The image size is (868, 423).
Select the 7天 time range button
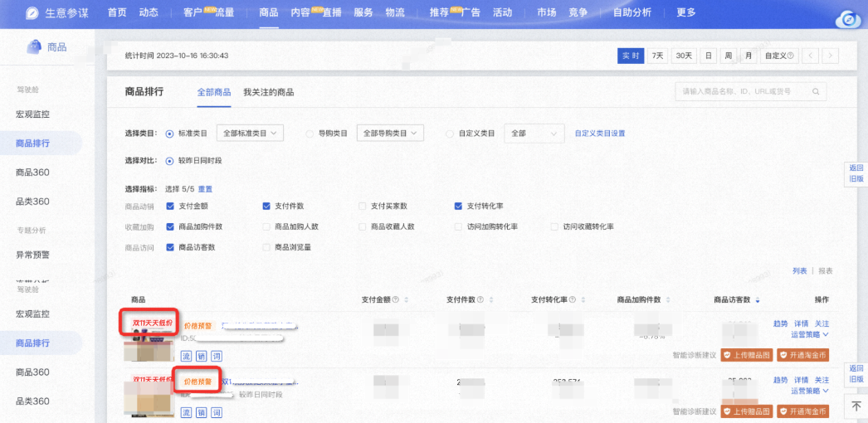(658, 56)
